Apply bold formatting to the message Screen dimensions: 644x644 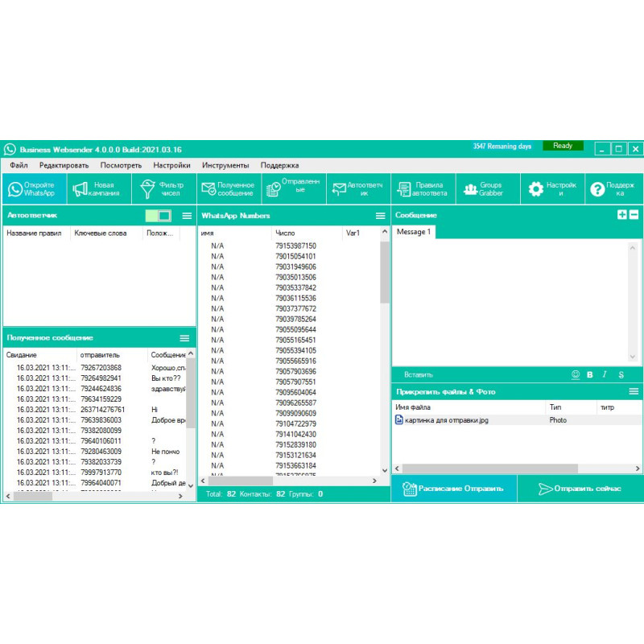pos(590,374)
